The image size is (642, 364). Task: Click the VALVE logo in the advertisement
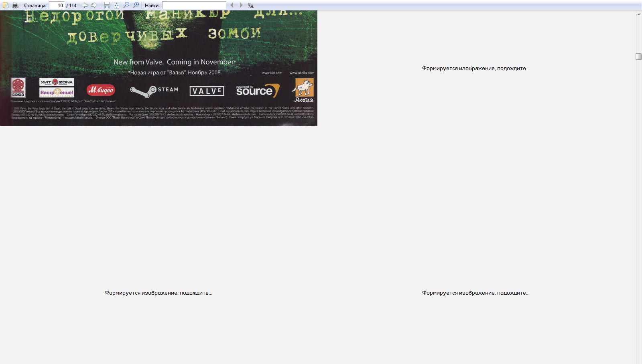coord(207,91)
